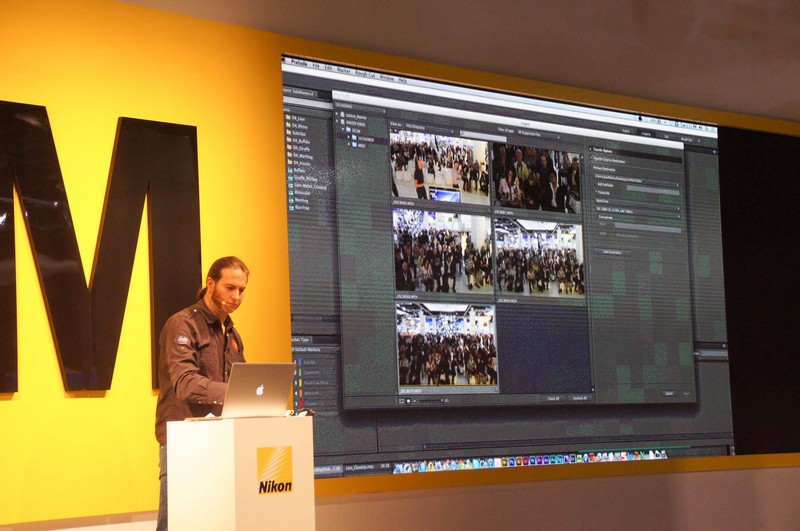Click the Uncheck All button
This screenshot has height=531, width=800.
click(x=580, y=397)
